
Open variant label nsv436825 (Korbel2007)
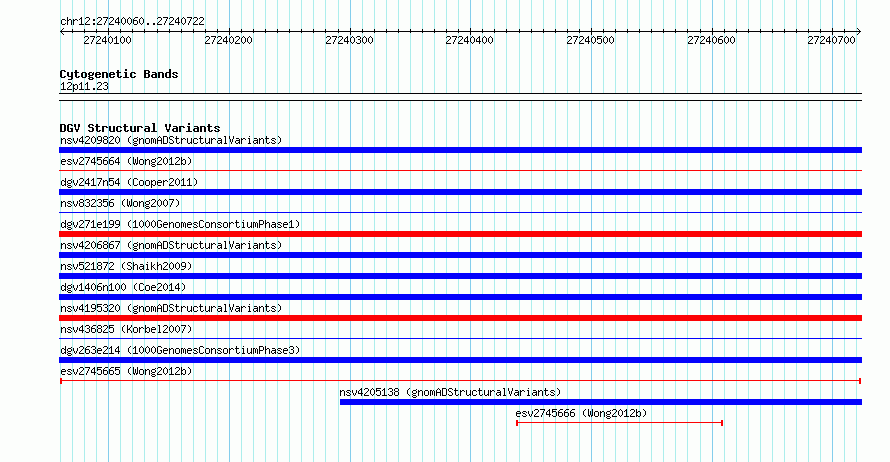(126, 329)
